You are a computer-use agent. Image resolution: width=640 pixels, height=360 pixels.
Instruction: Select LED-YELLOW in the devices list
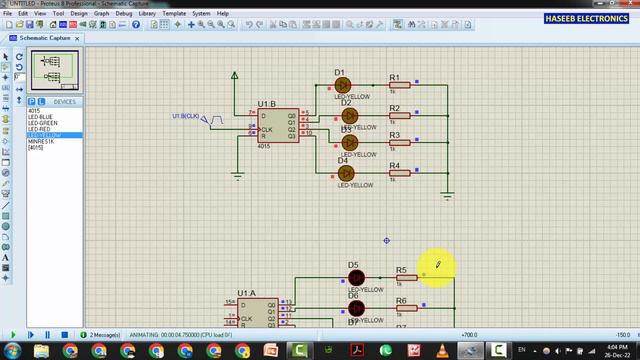tap(55, 135)
